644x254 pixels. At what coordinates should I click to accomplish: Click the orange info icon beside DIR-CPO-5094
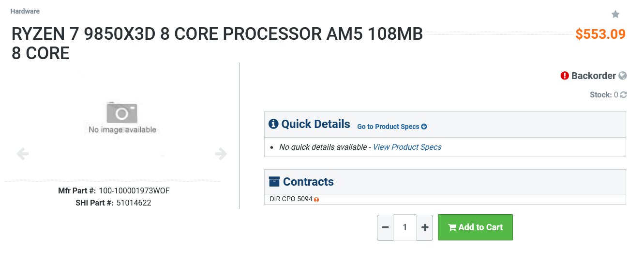(x=316, y=199)
